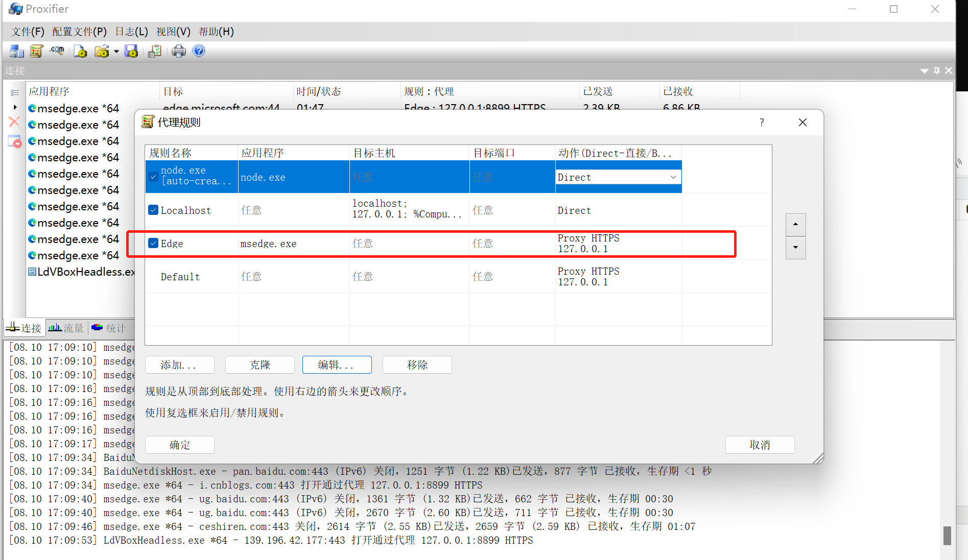Click the scroll icon in 代理规则 title bar
Screen dimensions: 968x560
[x=148, y=122]
